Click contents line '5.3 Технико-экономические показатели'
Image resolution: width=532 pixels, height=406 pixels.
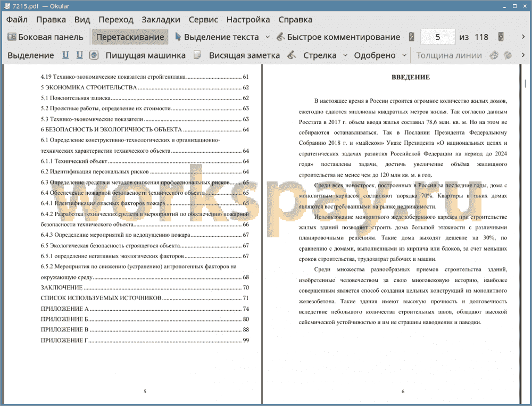click(145, 119)
